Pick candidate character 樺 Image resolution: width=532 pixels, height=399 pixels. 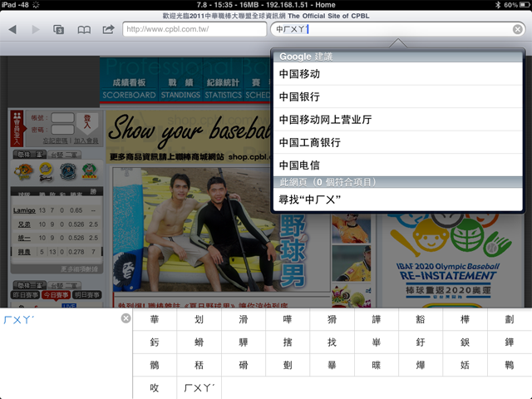click(465, 319)
